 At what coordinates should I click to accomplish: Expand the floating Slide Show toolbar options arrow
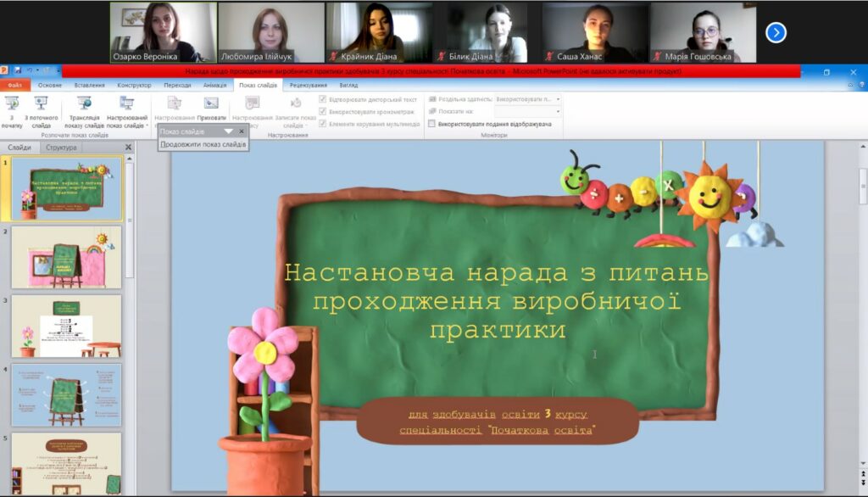pos(227,131)
